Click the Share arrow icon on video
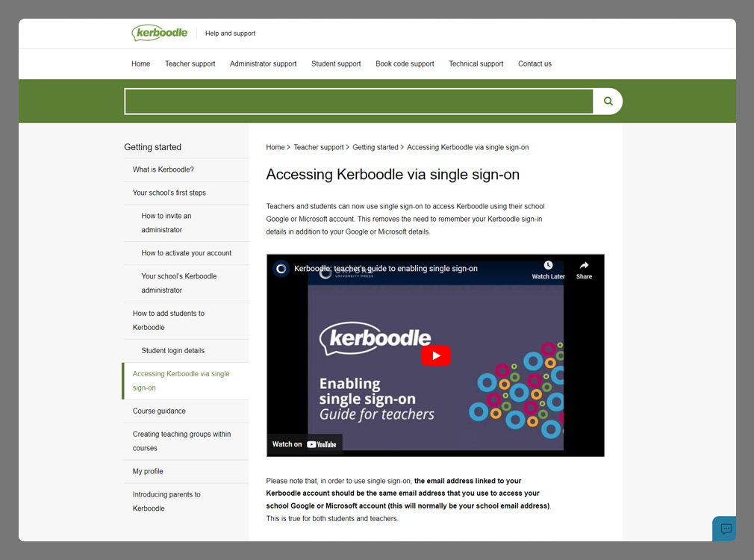Viewport: 754px width, 560px height. coord(584,265)
